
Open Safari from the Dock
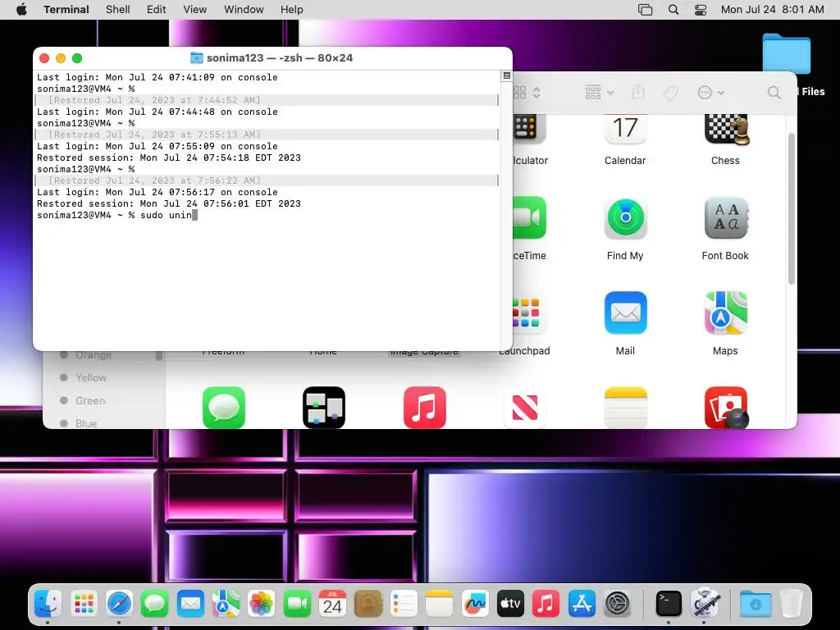point(119,605)
